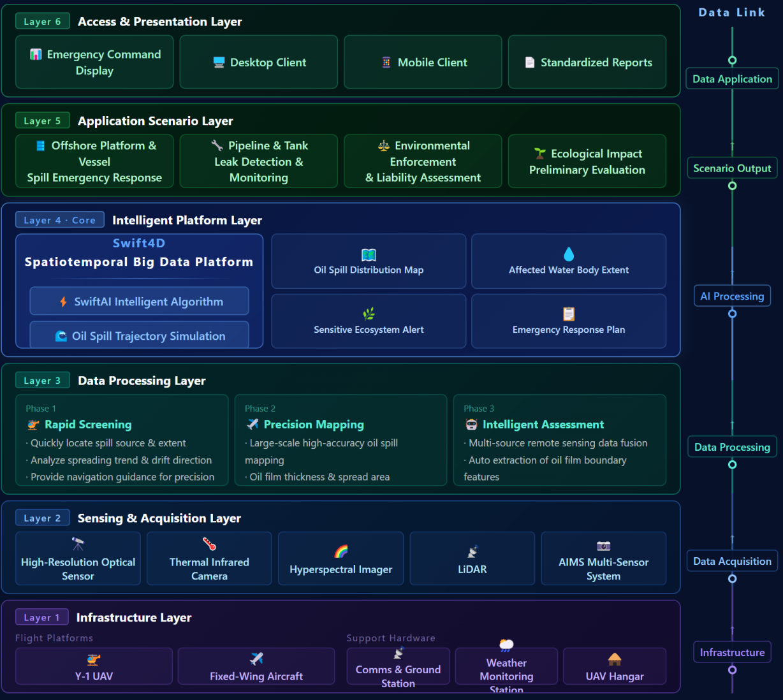783x700 pixels.
Task: Click the Emergency Command Display chart icon
Action: coord(36,55)
